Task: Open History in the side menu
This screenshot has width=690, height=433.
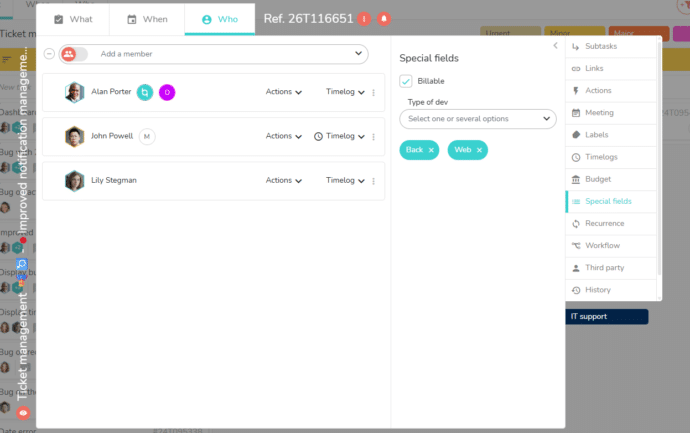Action: [611, 290]
